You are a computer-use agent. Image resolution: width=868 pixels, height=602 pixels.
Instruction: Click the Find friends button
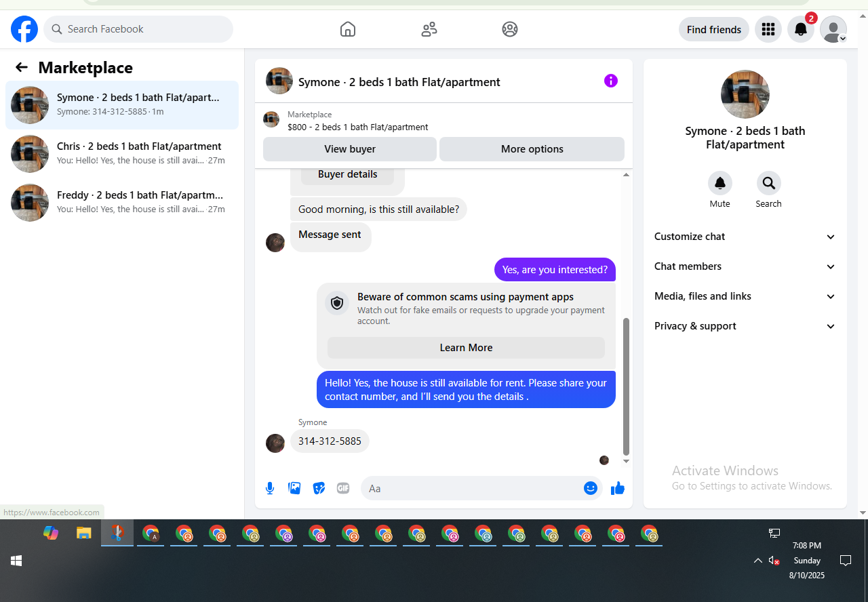tap(714, 29)
